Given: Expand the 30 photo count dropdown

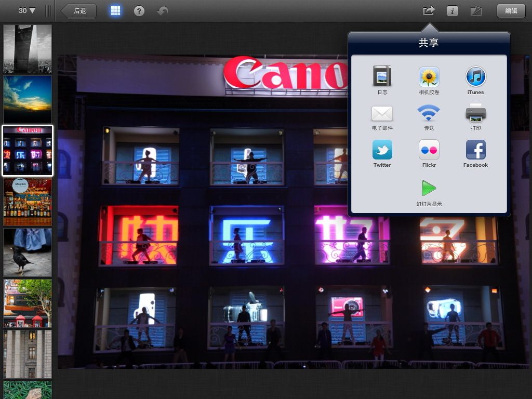Looking at the screenshot, I should pos(27,11).
